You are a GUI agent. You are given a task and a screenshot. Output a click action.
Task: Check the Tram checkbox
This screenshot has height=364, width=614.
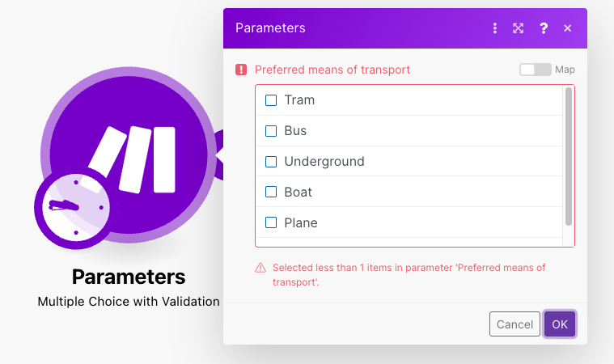click(x=271, y=100)
